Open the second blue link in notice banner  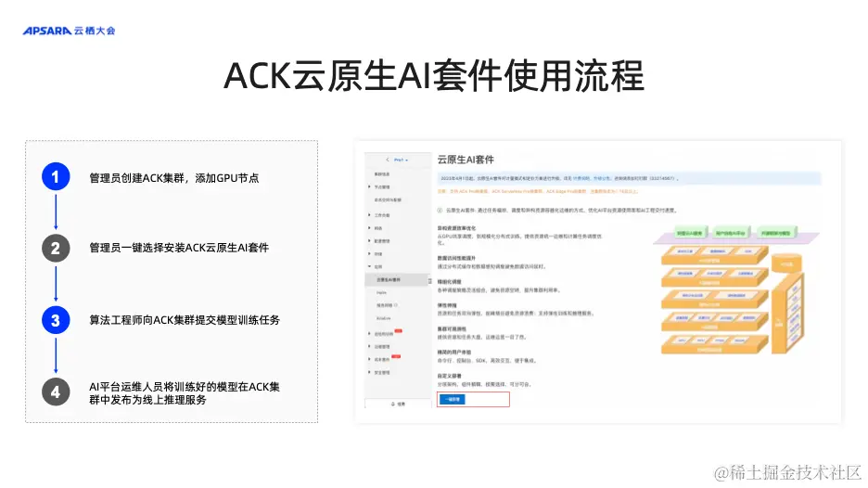pyautogui.click(x=601, y=178)
